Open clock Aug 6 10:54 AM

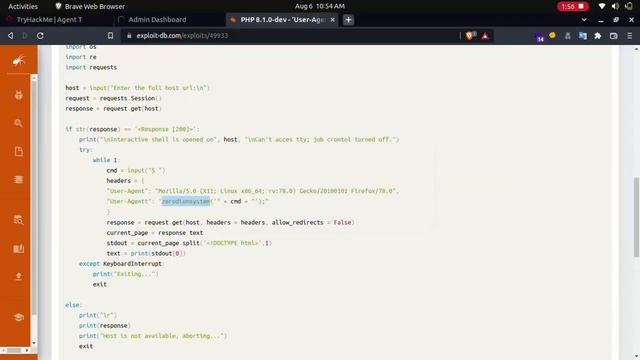pos(320,6)
